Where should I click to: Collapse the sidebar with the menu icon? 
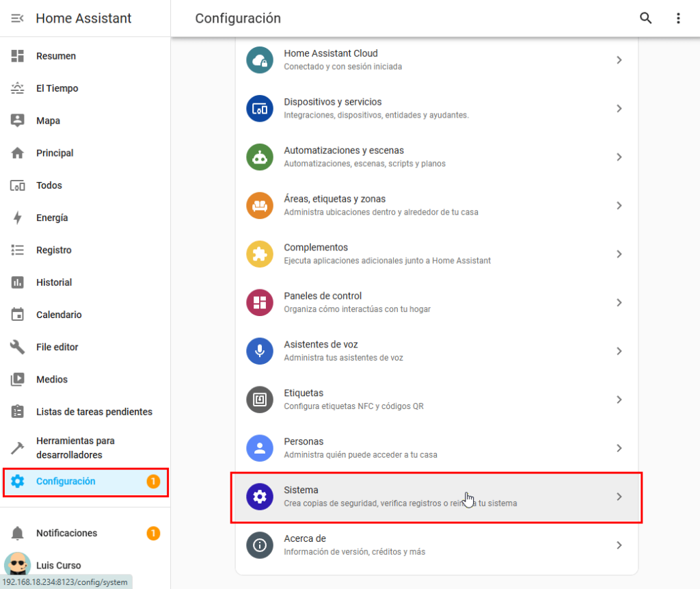18,18
